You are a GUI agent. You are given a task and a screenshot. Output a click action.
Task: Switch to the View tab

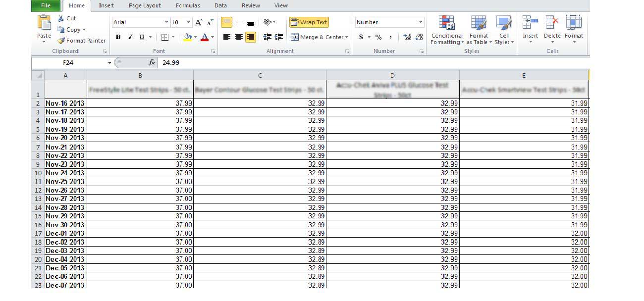pyautogui.click(x=281, y=5)
